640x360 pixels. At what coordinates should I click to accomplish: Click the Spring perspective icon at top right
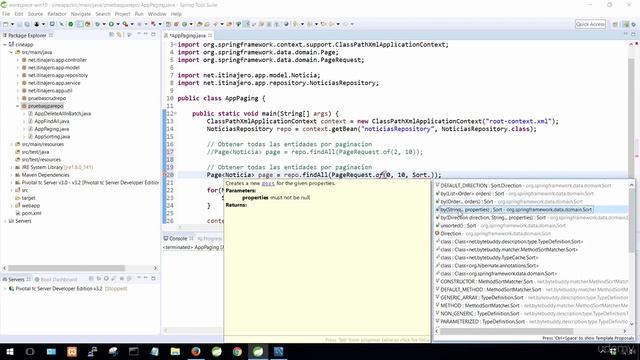[x=626, y=24]
